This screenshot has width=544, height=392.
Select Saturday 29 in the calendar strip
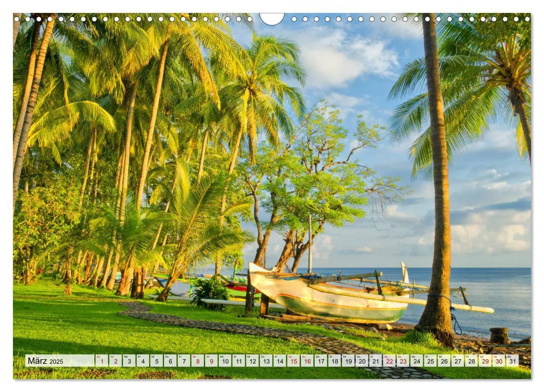click(485, 361)
